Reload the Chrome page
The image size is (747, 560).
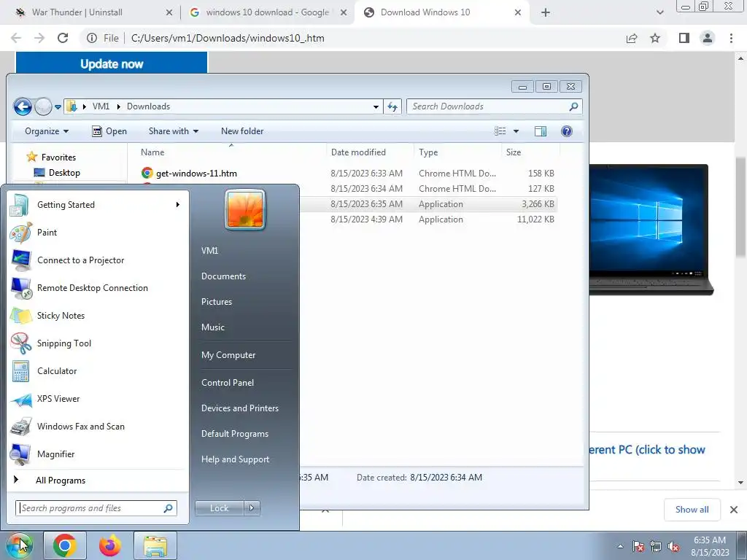[x=63, y=38]
